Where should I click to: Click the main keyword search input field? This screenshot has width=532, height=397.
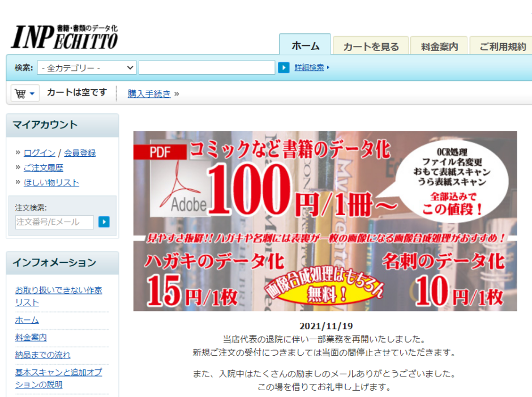[x=207, y=68]
